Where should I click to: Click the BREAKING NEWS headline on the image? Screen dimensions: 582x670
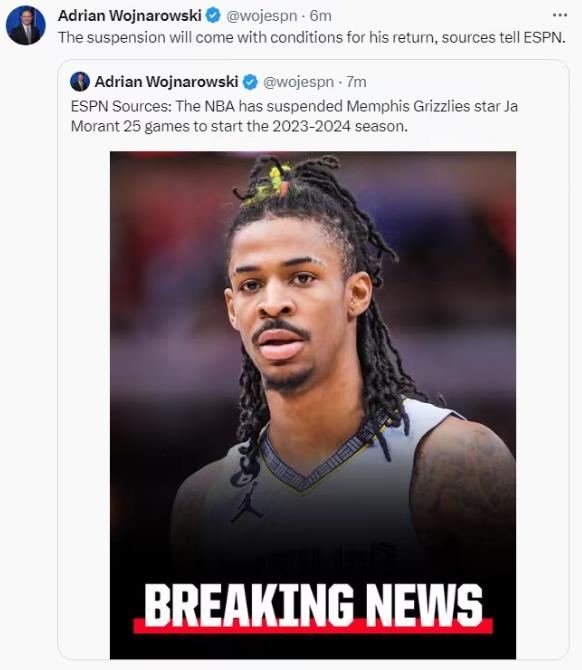313,605
